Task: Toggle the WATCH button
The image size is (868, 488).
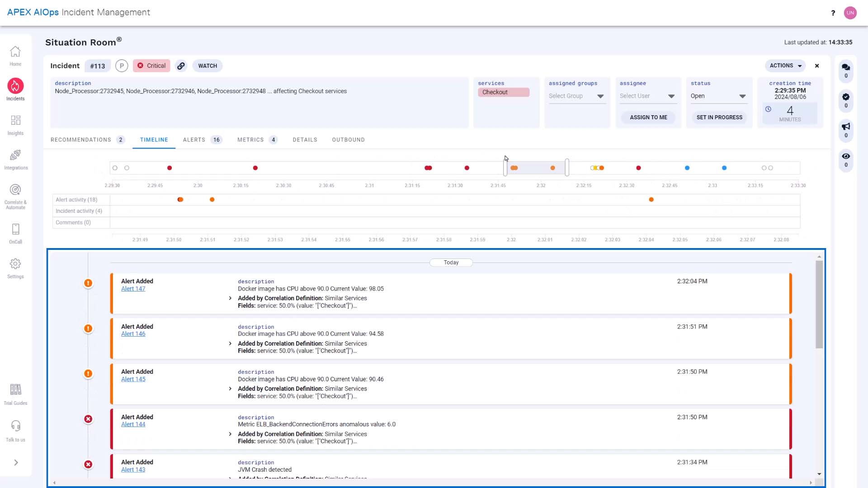Action: tap(208, 66)
